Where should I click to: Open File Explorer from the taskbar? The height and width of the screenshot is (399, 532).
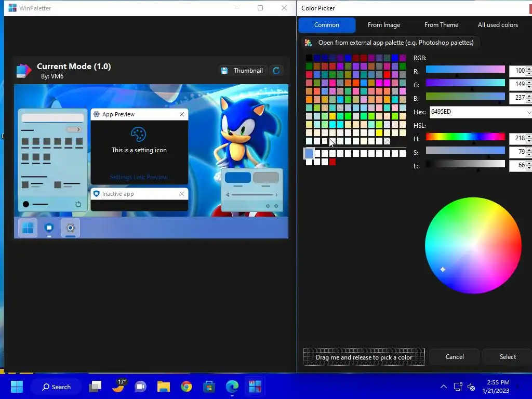point(164,387)
